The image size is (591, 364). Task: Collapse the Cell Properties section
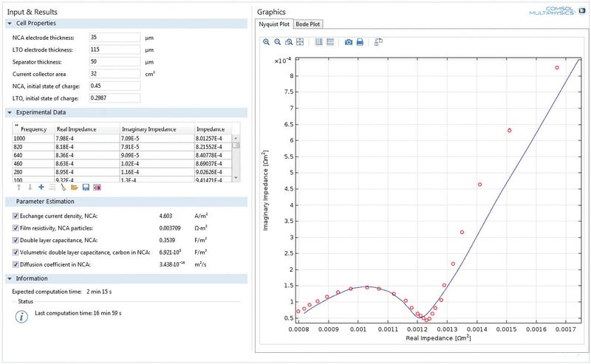coord(10,24)
